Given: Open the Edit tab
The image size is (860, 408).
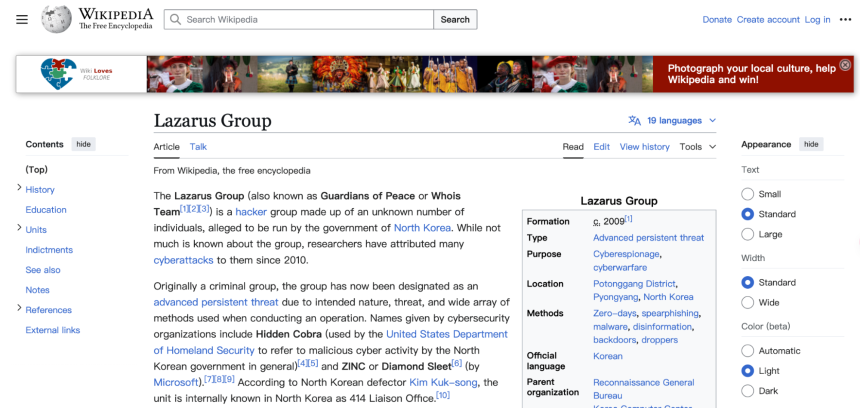Looking at the screenshot, I should (x=602, y=147).
